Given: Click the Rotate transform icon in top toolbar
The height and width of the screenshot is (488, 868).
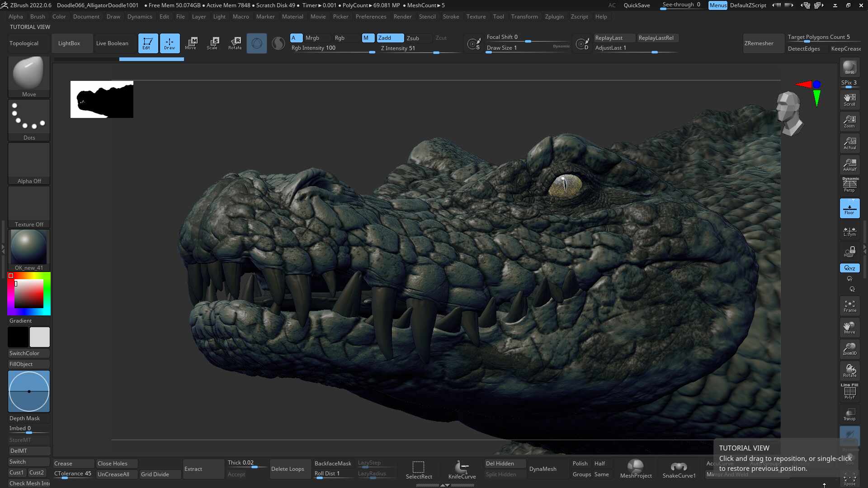Looking at the screenshot, I should click(235, 43).
